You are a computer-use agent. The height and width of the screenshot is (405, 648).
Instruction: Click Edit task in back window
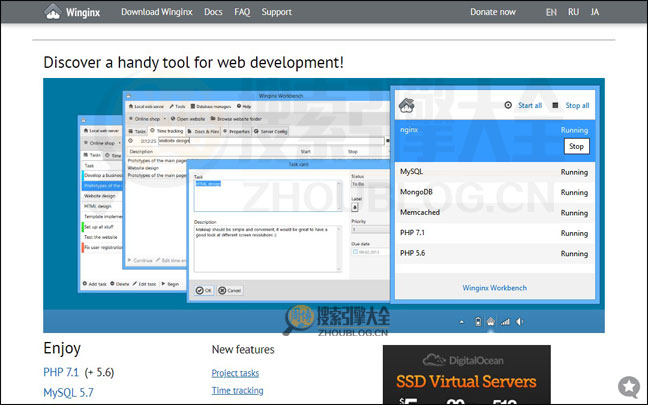coord(144,284)
